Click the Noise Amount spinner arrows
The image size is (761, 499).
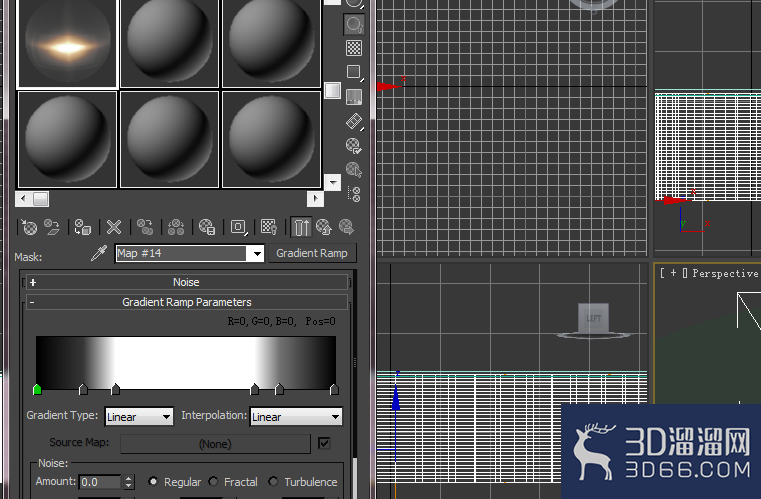(x=128, y=482)
